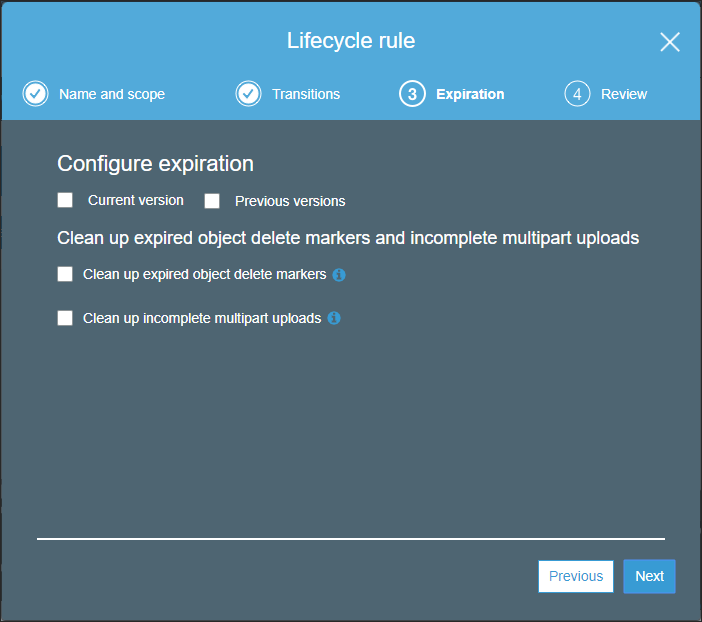
Task: Click the checkmark icon for Transitions step
Action: pos(248,94)
